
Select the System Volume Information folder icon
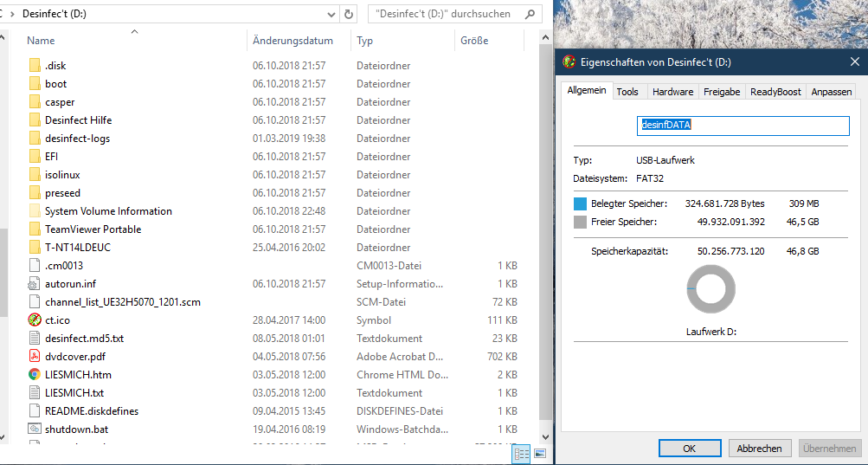(x=35, y=211)
